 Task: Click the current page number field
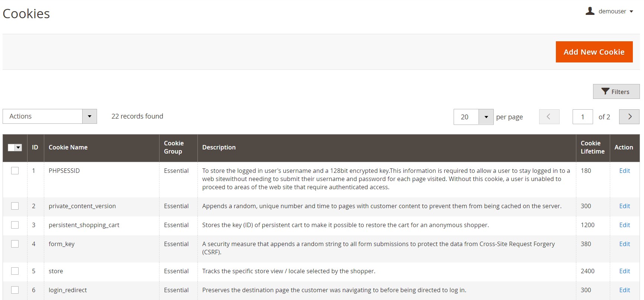(582, 117)
